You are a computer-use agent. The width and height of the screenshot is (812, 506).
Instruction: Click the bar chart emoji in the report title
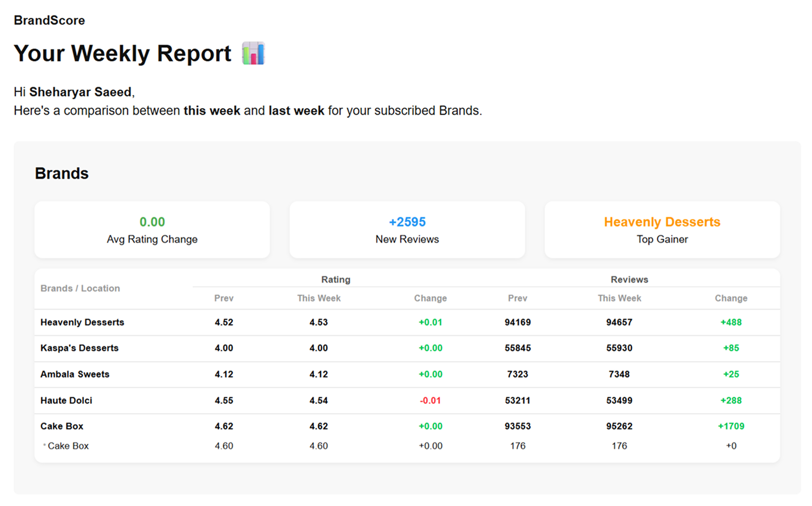pos(254,53)
